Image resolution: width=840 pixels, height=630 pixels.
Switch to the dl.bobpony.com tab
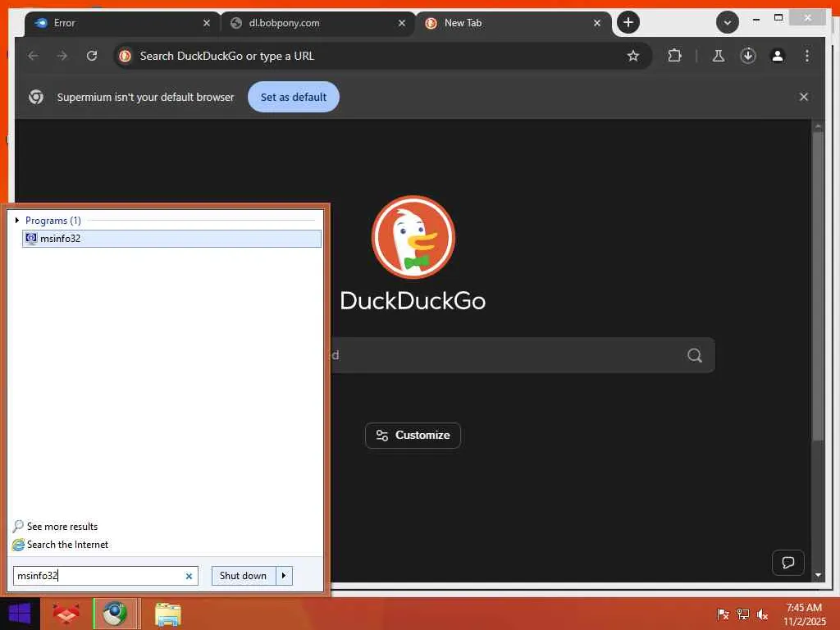pos(317,23)
